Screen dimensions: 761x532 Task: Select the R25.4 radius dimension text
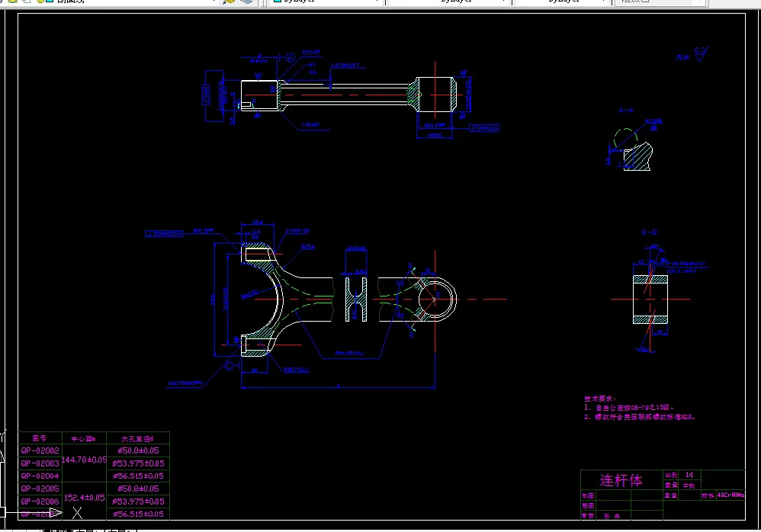[308, 247]
